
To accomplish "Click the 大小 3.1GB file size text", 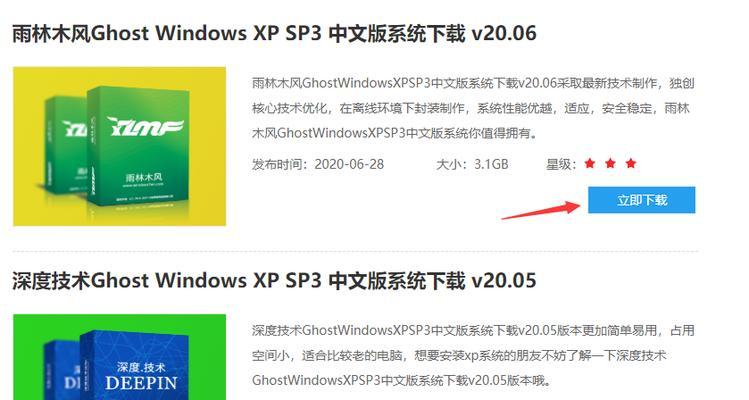I will click(472, 164).
